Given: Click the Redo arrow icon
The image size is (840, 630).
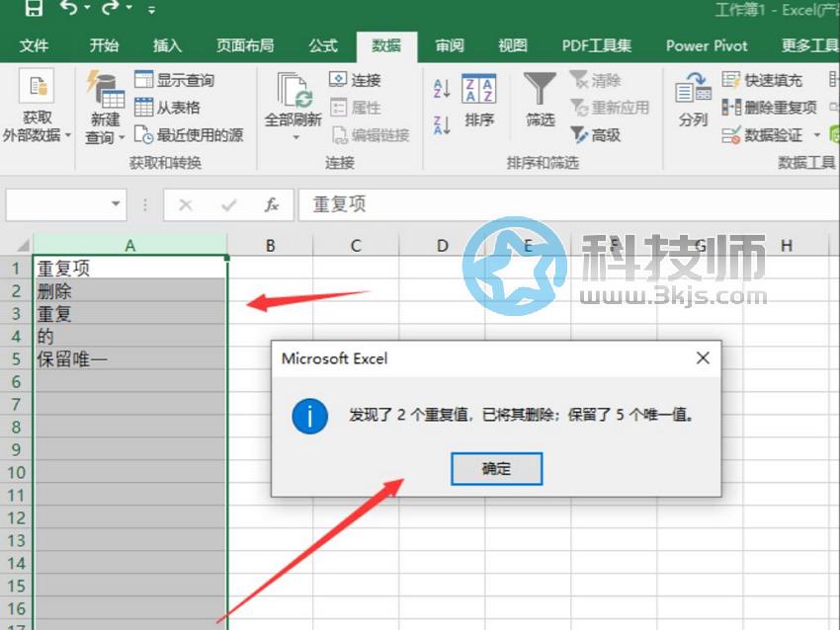Looking at the screenshot, I should coord(110,8).
